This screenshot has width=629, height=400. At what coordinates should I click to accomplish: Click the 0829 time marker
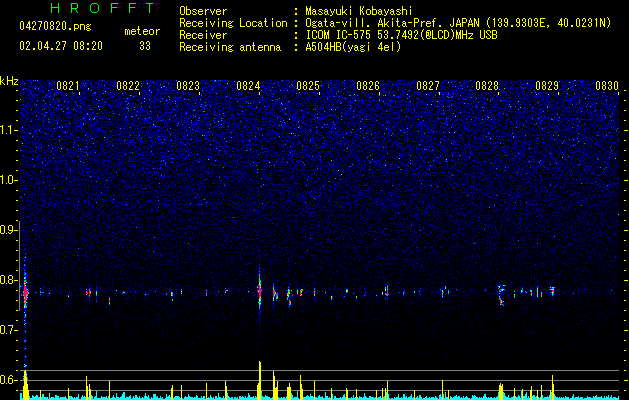tap(547, 86)
